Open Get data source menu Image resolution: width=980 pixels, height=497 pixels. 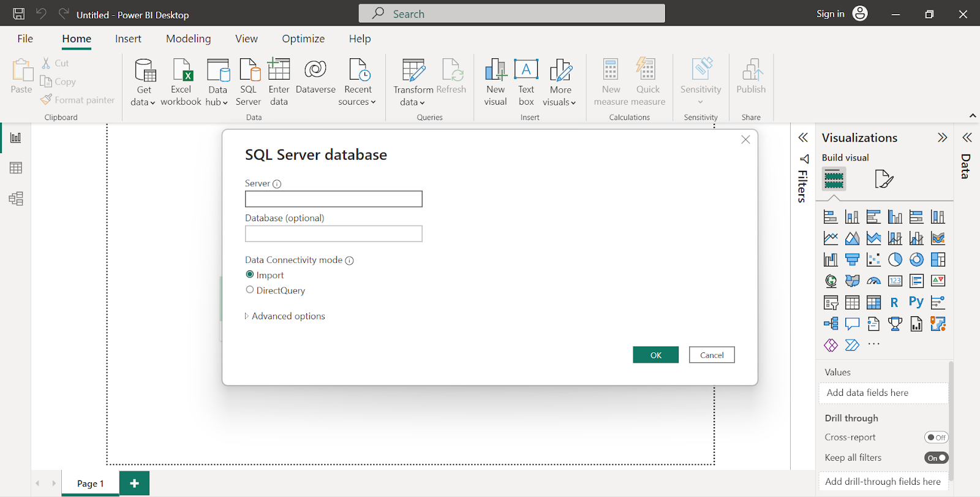[144, 82]
